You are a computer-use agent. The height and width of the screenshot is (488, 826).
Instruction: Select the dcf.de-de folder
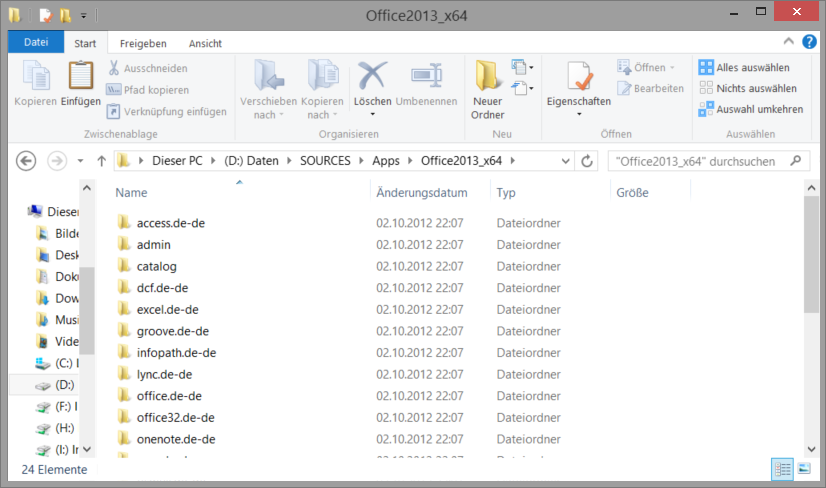point(162,288)
